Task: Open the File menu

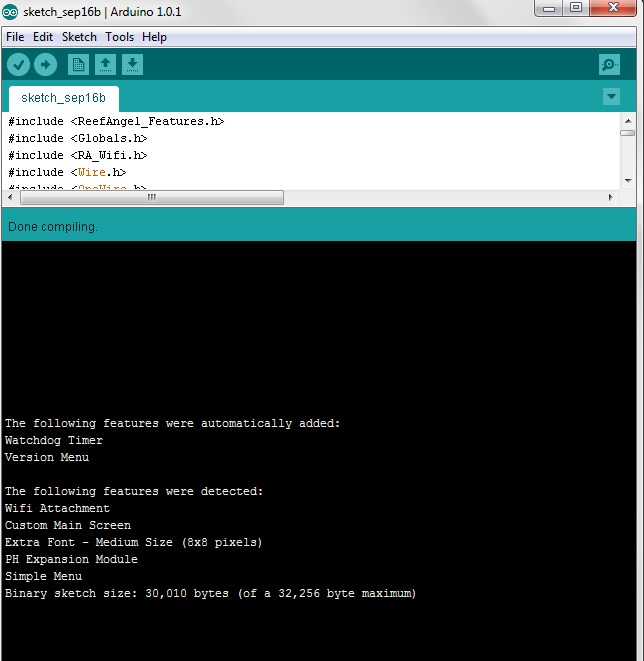Action: coord(15,37)
